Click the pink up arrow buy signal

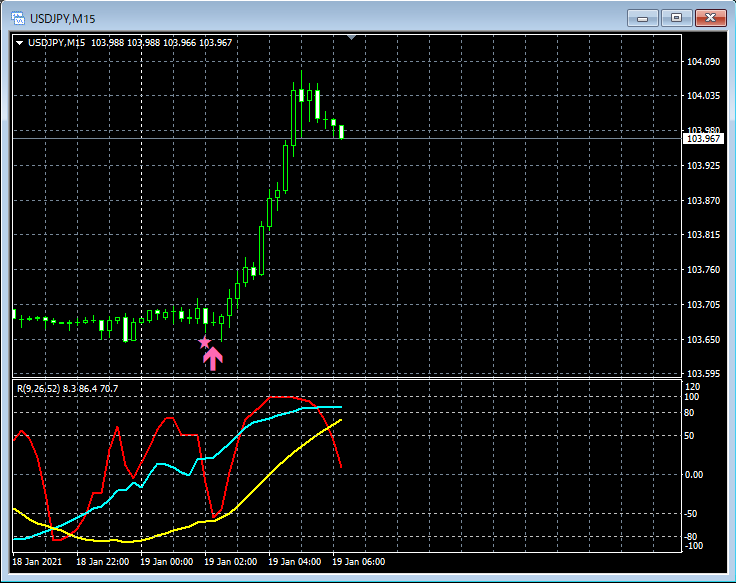pyautogui.click(x=213, y=359)
